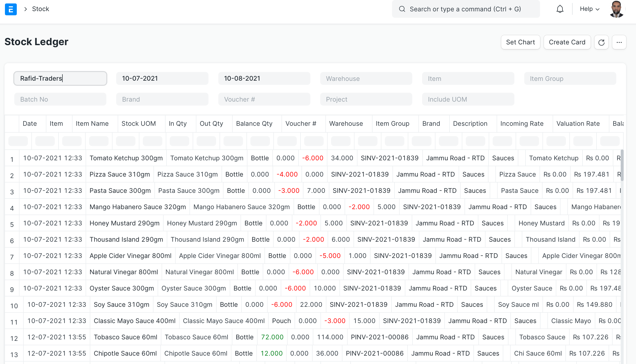The image size is (636, 364).
Task: Open the Warehouse filter dropdown
Action: [366, 78]
